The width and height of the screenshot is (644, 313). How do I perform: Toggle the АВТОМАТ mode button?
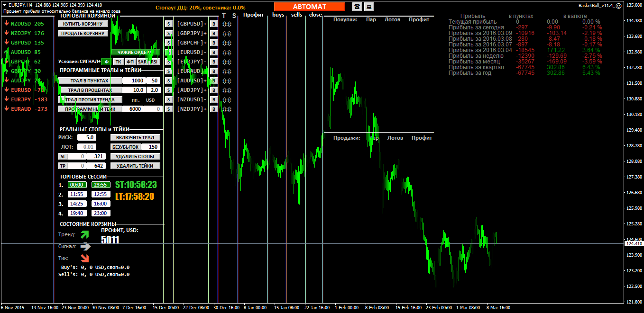click(x=309, y=7)
